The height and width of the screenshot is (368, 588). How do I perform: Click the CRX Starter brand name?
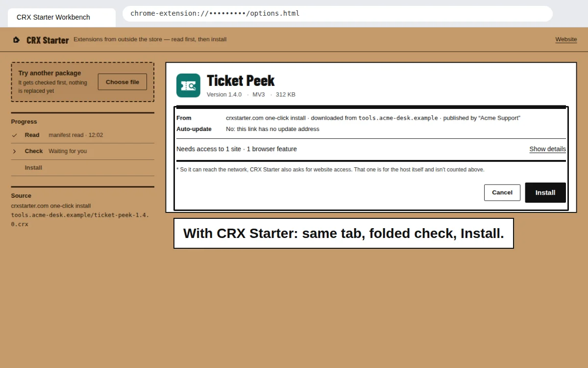(48, 40)
